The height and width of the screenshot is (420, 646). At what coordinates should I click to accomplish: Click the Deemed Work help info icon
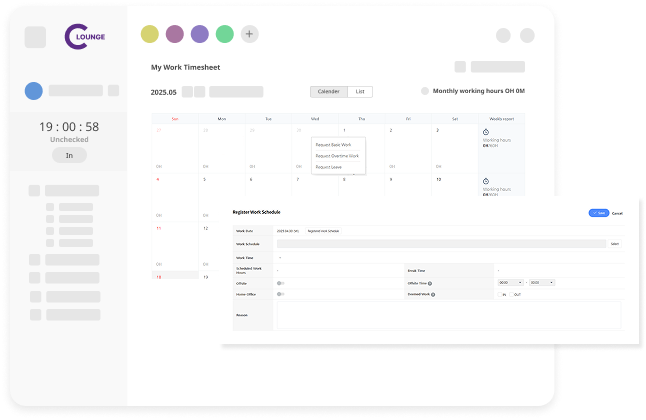pyautogui.click(x=433, y=295)
